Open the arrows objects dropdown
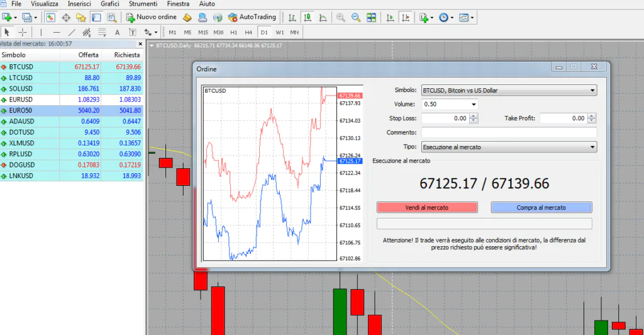 tap(150, 32)
